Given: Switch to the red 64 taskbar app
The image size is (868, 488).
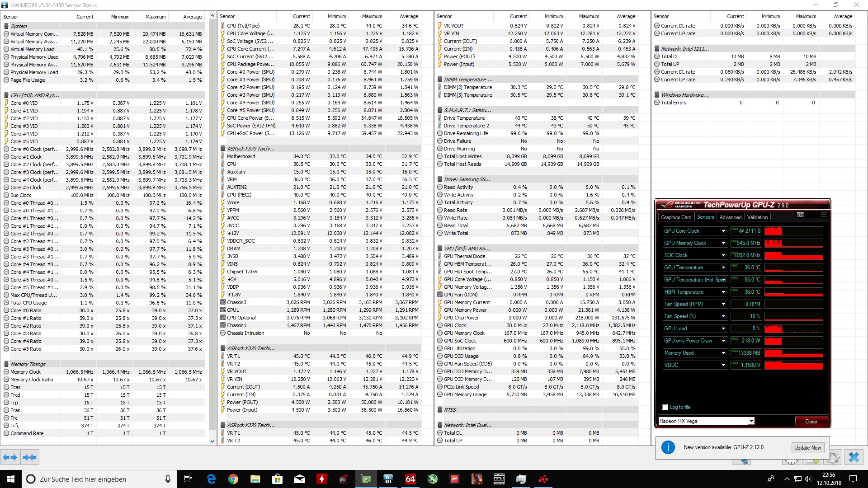Looking at the screenshot, I should pyautogui.click(x=410, y=479).
